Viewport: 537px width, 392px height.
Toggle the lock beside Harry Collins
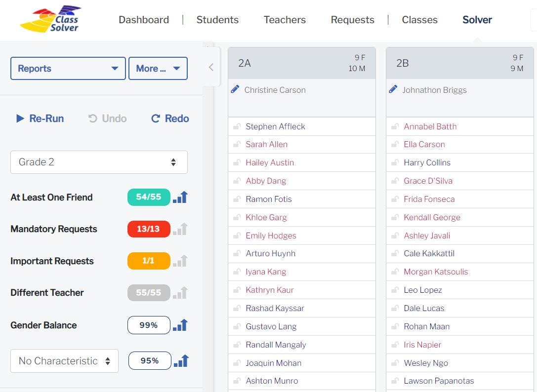(x=394, y=162)
